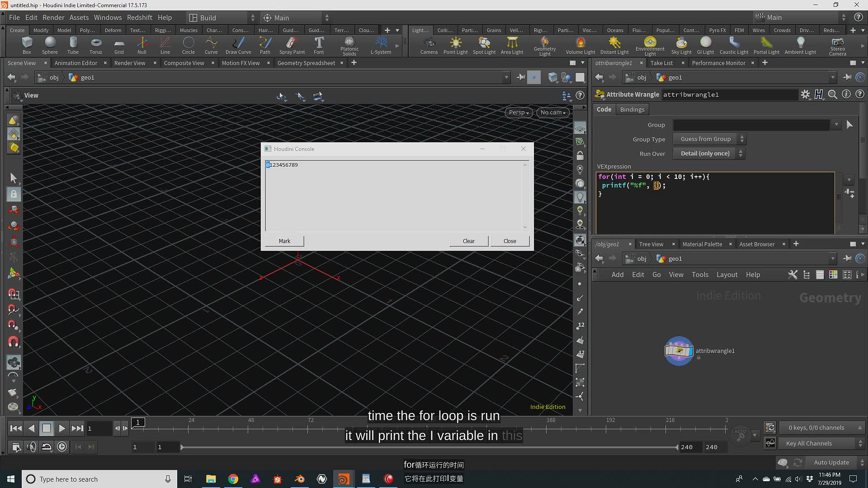Select the Sphere shelf tool
The width and height of the screenshot is (868, 488).
pos(50,46)
